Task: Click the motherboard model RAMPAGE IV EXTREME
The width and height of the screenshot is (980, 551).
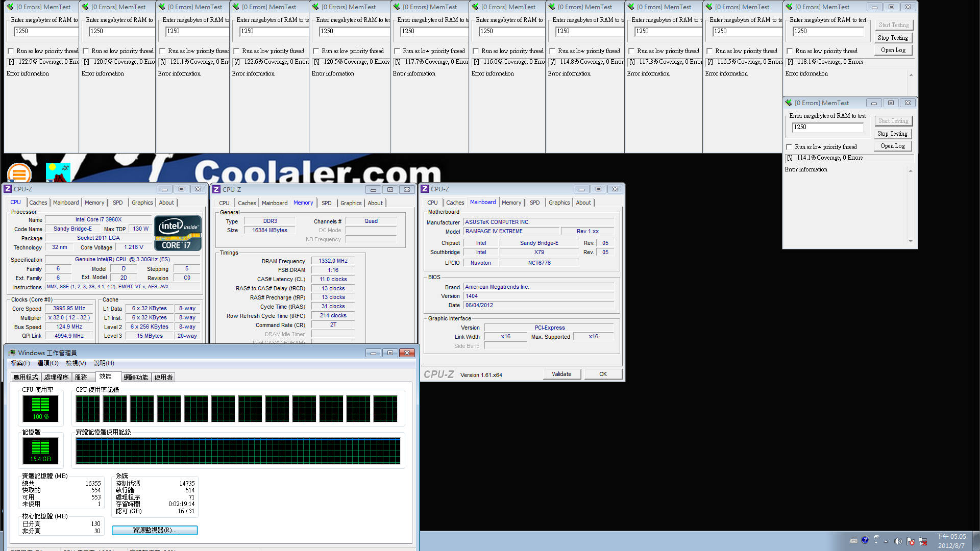Action: tap(511, 232)
